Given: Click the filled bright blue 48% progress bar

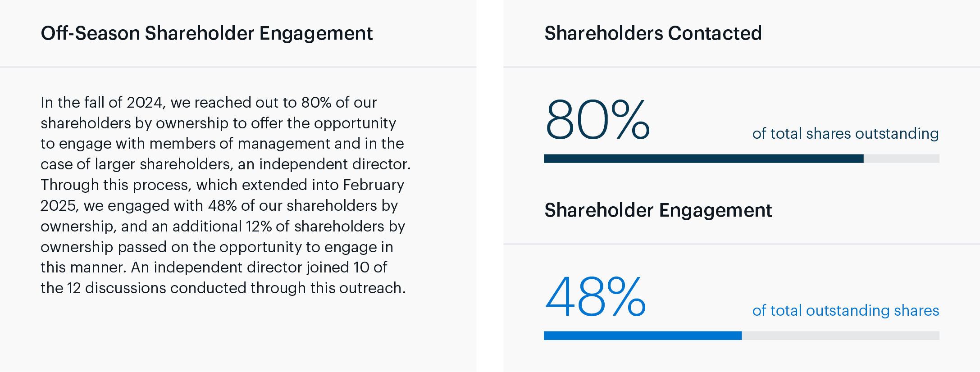Looking at the screenshot, I should 642,336.
